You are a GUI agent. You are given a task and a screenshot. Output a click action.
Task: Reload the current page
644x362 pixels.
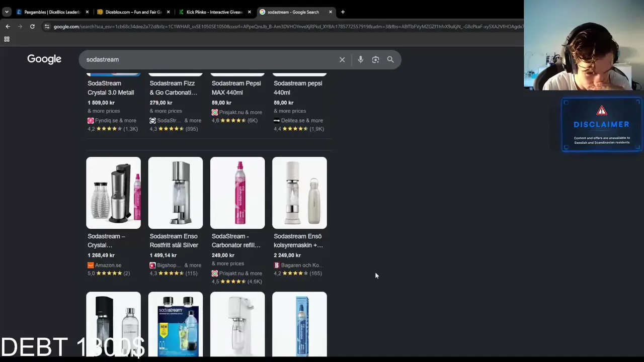point(32,27)
